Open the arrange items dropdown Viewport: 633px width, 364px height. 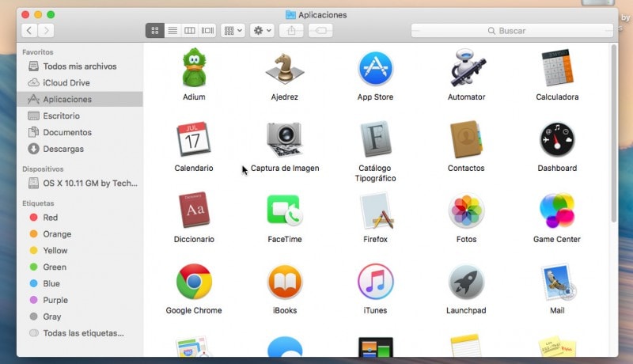point(233,30)
